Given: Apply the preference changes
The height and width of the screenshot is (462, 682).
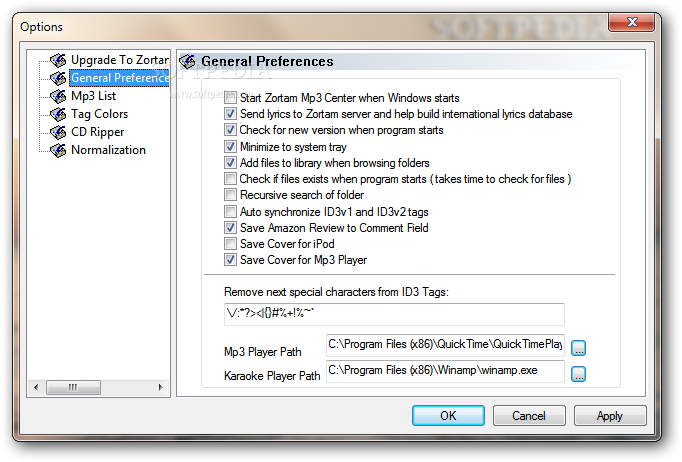Looking at the screenshot, I should pyautogui.click(x=610, y=416).
